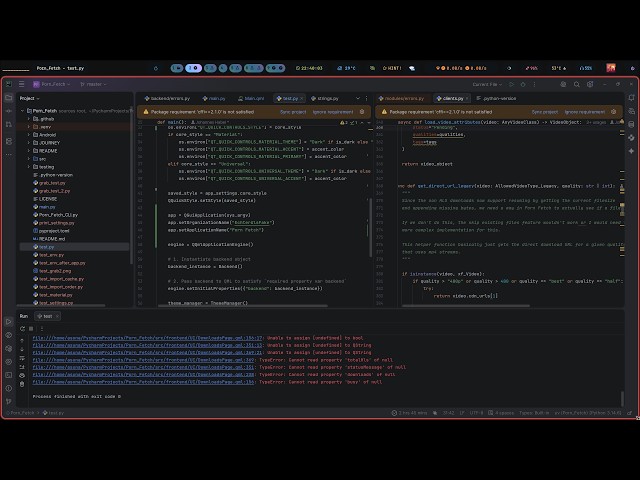Screen dimensions: 640x480
Task: Open the master branch dropdown
Action: [x=93, y=84]
